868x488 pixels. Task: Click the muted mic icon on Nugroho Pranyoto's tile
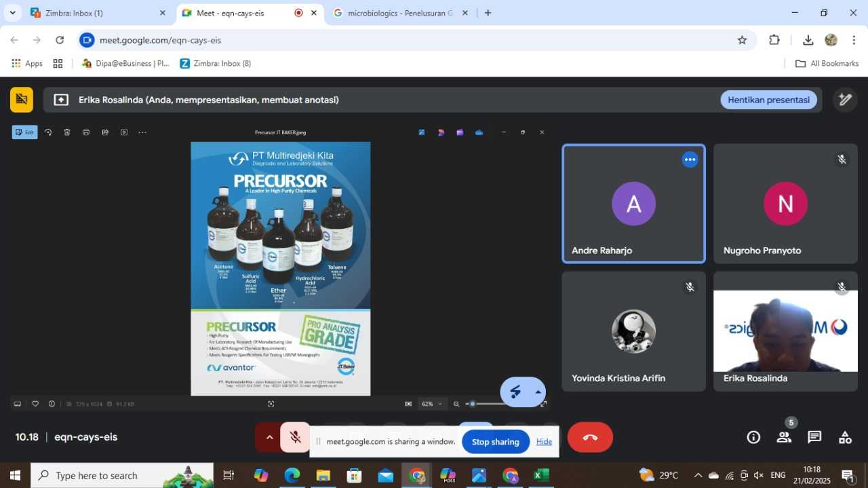[x=842, y=159]
